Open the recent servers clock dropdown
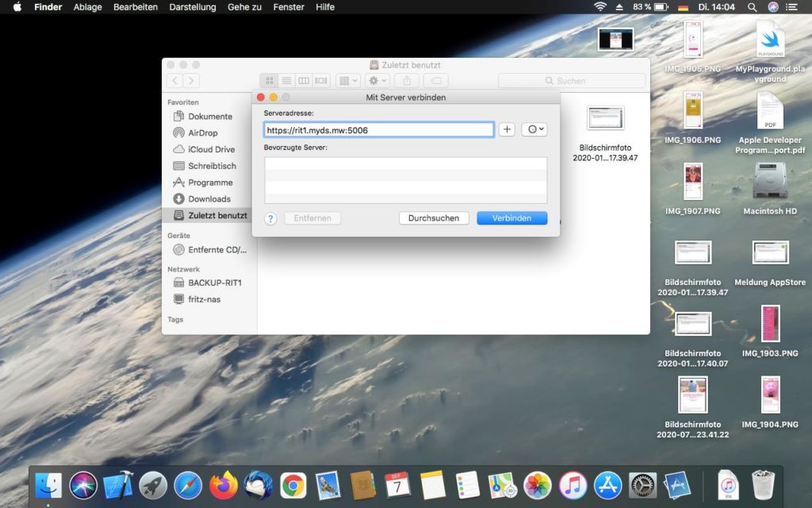Image resolution: width=812 pixels, height=508 pixels. click(534, 129)
